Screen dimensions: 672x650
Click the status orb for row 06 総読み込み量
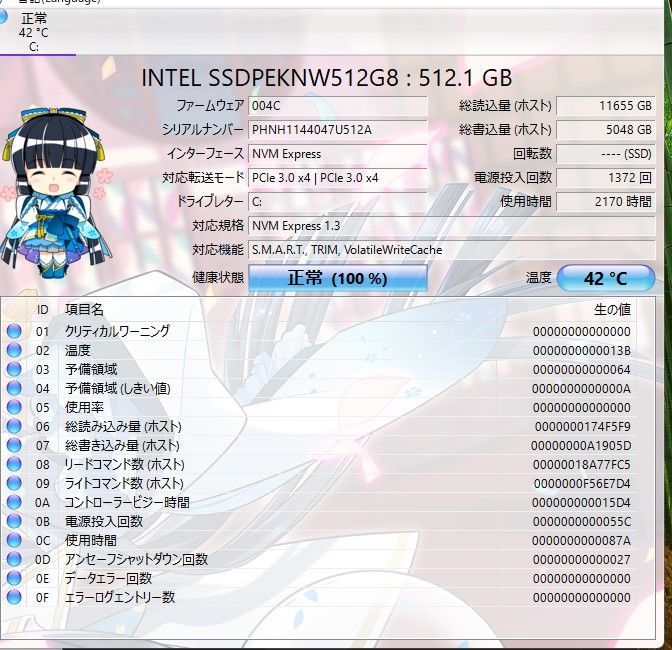pyautogui.click(x=14, y=426)
